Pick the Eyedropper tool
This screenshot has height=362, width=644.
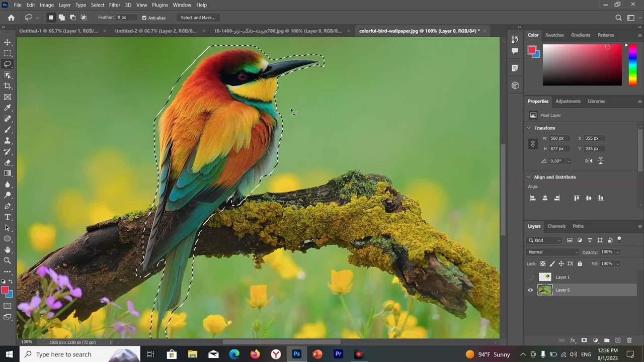pyautogui.click(x=8, y=108)
